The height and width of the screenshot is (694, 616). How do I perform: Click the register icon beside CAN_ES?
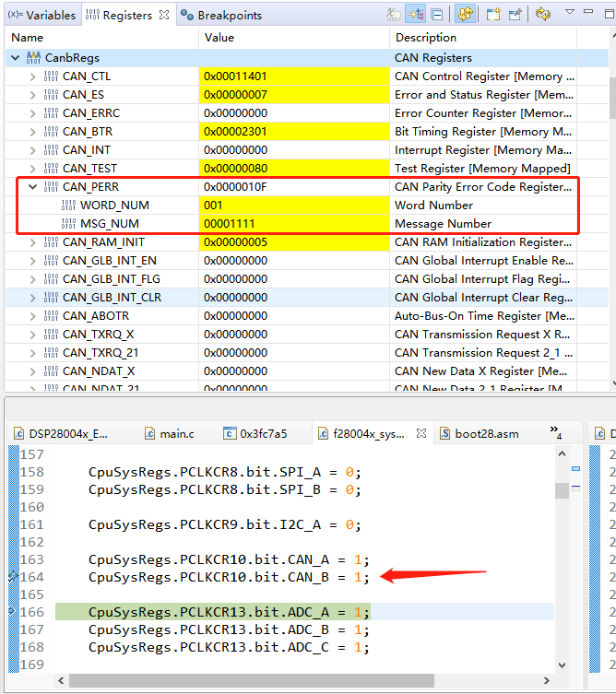click(51, 95)
